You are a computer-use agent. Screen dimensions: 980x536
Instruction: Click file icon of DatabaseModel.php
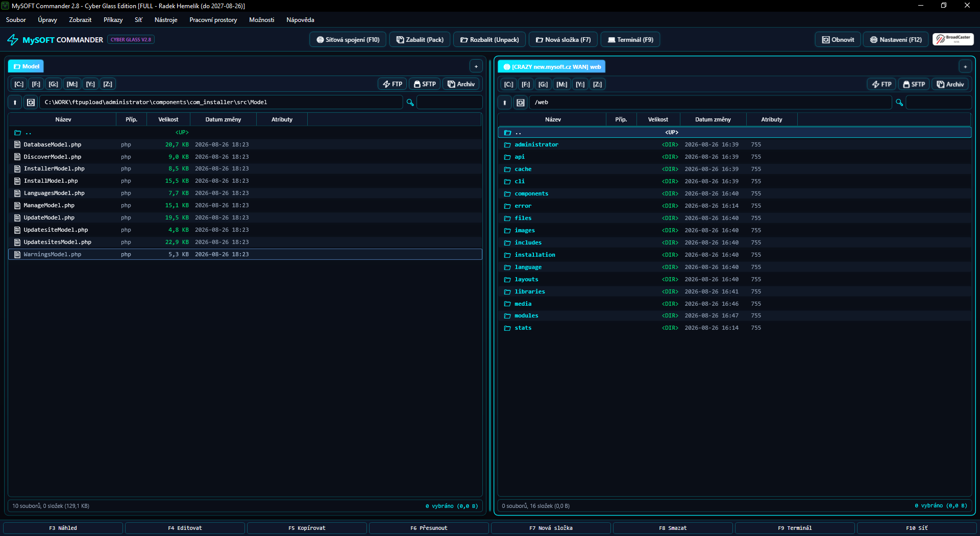[x=17, y=145]
